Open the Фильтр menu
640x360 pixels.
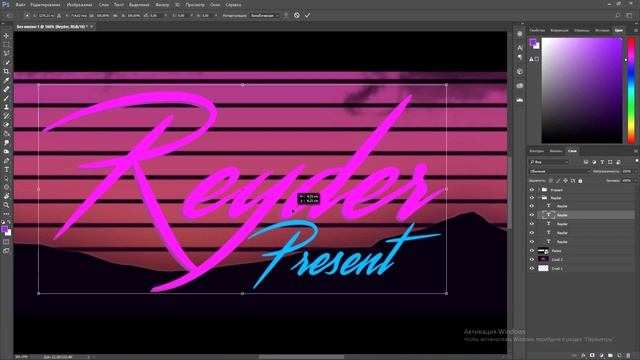(162, 5)
